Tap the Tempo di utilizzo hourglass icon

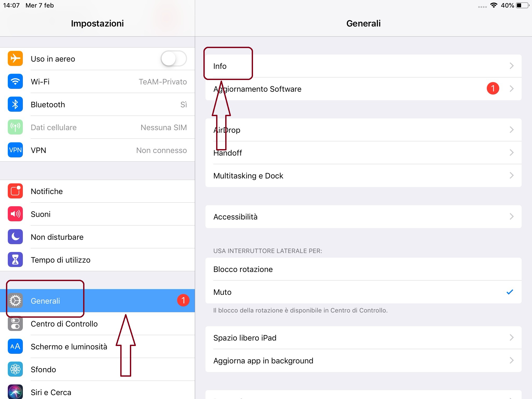[15, 260]
